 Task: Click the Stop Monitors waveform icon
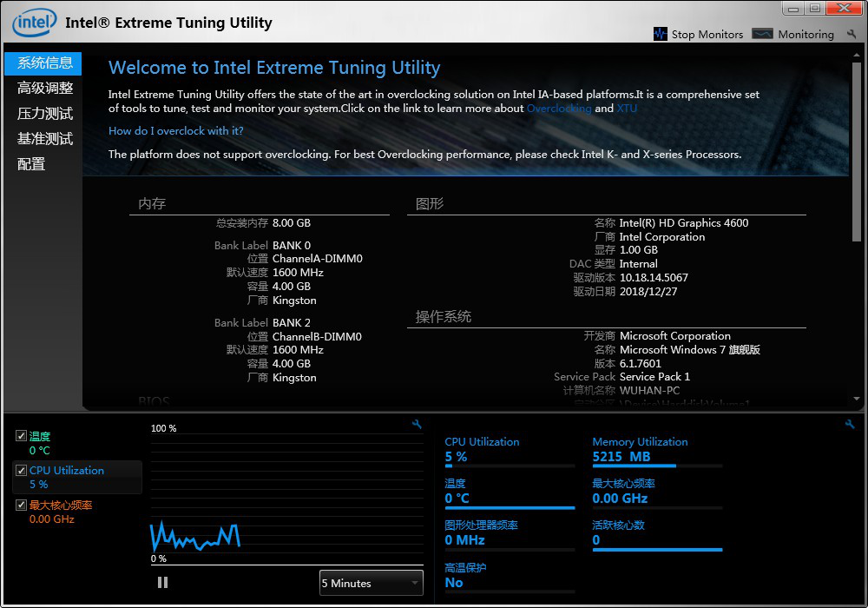pyautogui.click(x=661, y=34)
